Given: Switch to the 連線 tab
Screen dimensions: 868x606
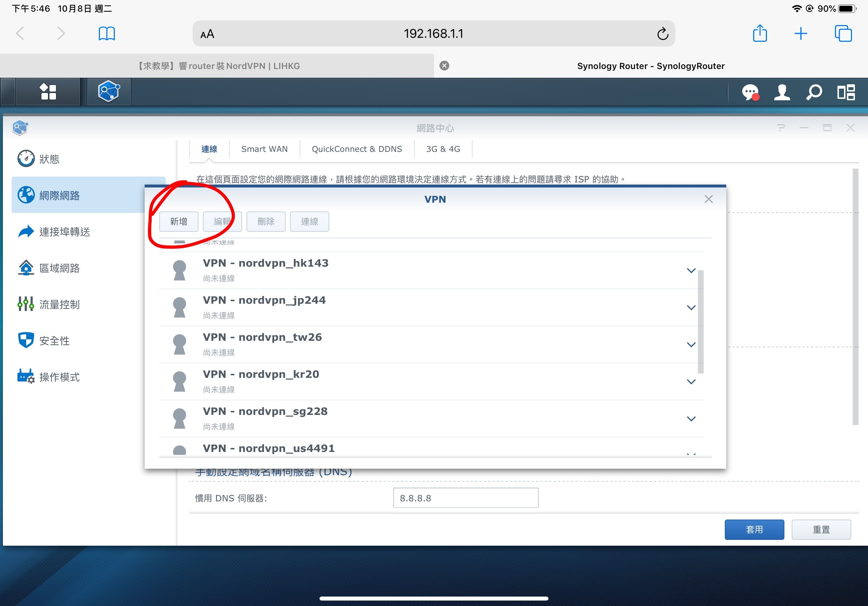Looking at the screenshot, I should [x=209, y=149].
